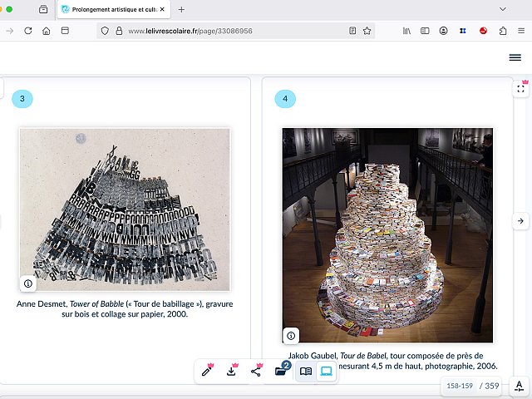Open the browser library icon

(x=406, y=31)
